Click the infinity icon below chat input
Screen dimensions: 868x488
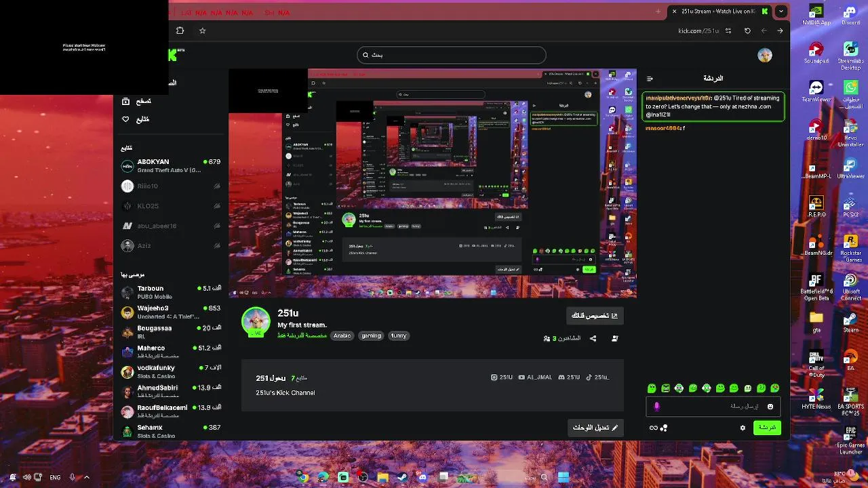[x=653, y=428]
